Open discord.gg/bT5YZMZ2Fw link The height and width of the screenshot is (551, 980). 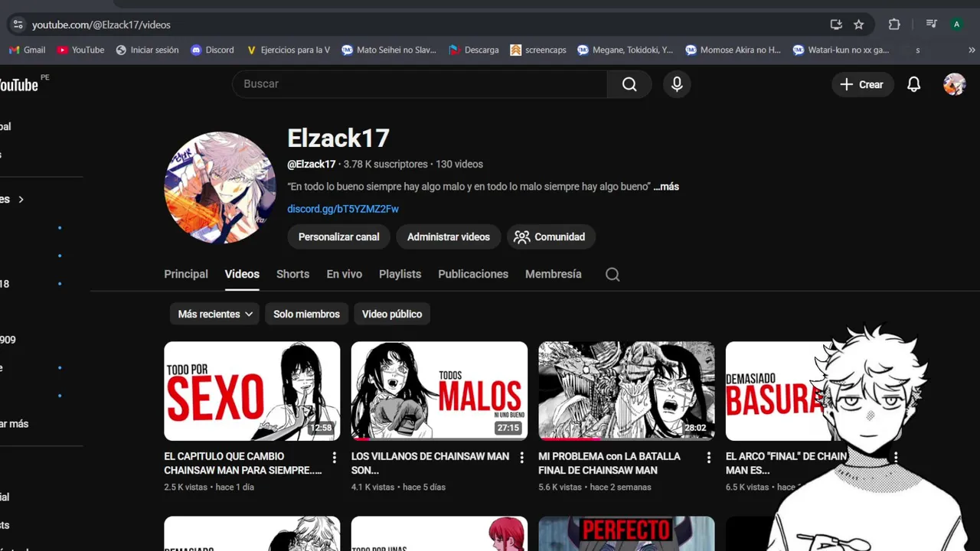pyautogui.click(x=343, y=209)
